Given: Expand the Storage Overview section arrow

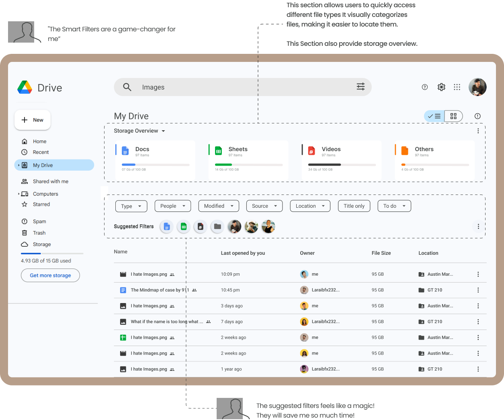Looking at the screenshot, I should tap(163, 131).
